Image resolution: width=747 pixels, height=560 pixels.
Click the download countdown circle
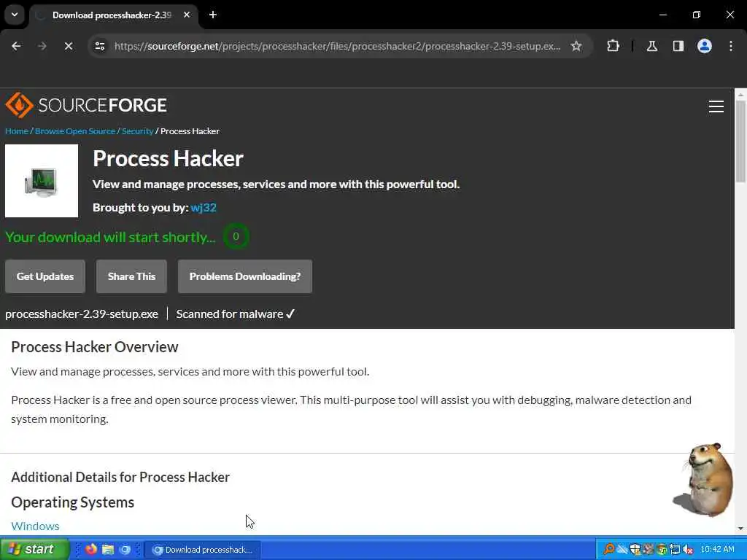pyautogui.click(x=236, y=237)
